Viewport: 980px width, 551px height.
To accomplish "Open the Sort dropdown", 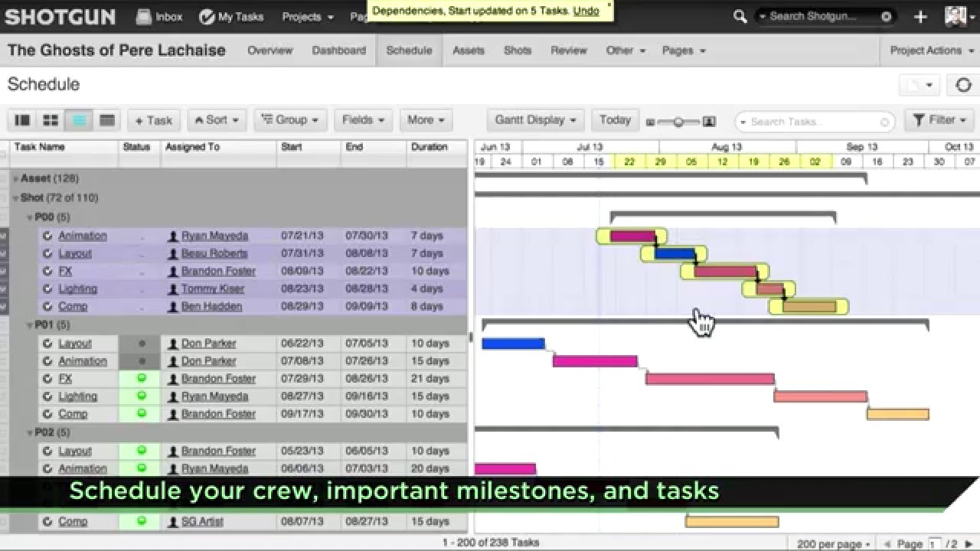I will (217, 120).
